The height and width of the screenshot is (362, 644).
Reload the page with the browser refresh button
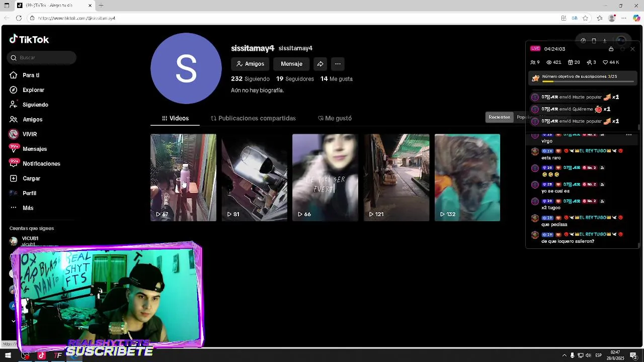coord(19,18)
